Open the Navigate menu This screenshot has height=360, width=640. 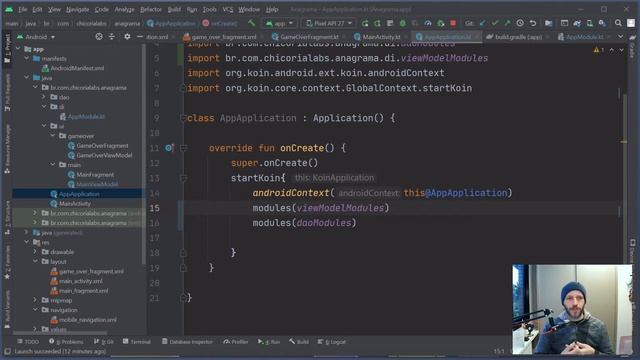pos(77,9)
